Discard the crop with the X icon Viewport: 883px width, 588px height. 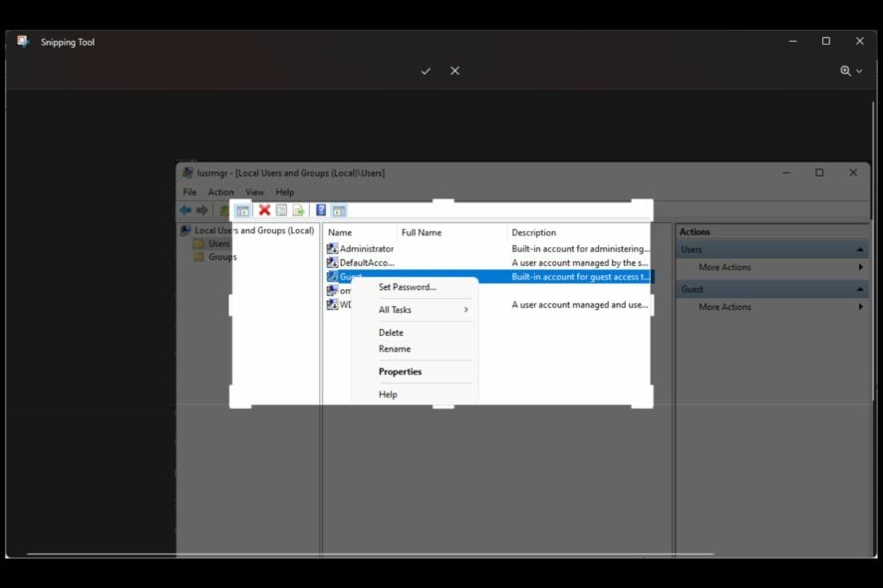click(x=454, y=71)
